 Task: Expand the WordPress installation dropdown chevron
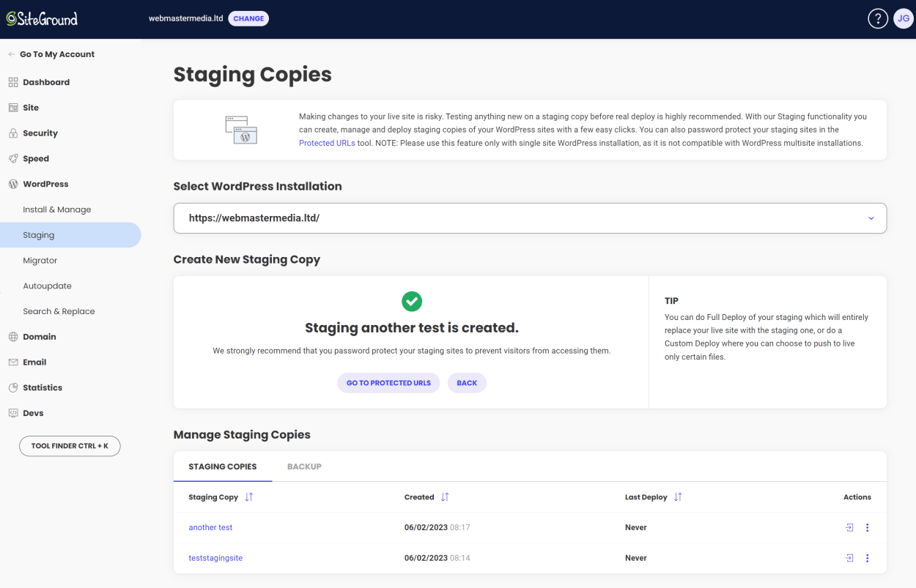[871, 218]
